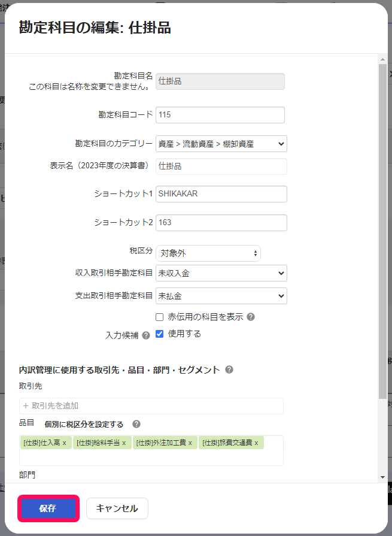The width and height of the screenshot is (392, 536).
Task: Remove the [仕掛]給料手当 tag
Action: [124, 443]
